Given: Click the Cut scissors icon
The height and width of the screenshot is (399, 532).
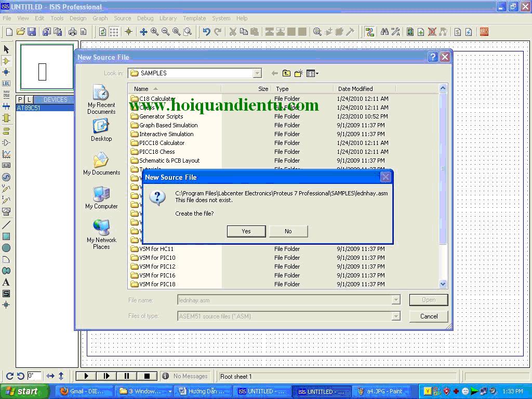Looking at the screenshot, I should (x=233, y=32).
